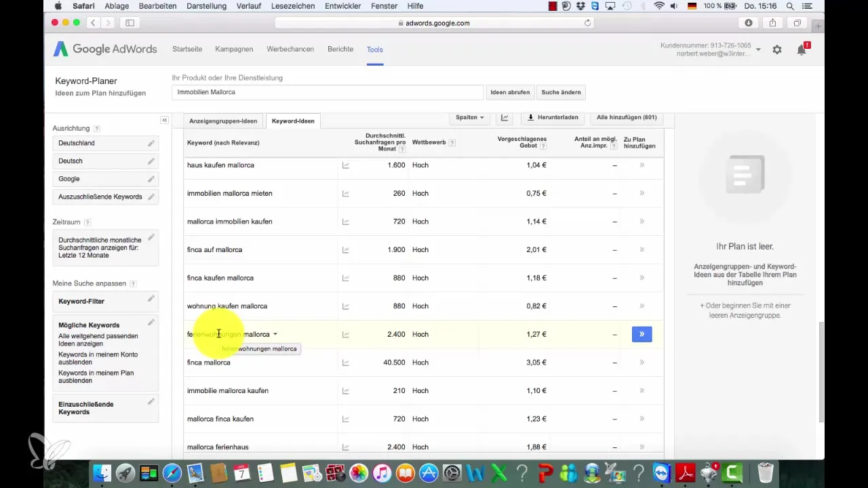Viewport: 868px width, 488px height.
Task: Click the Suche ändern button
Action: (560, 92)
